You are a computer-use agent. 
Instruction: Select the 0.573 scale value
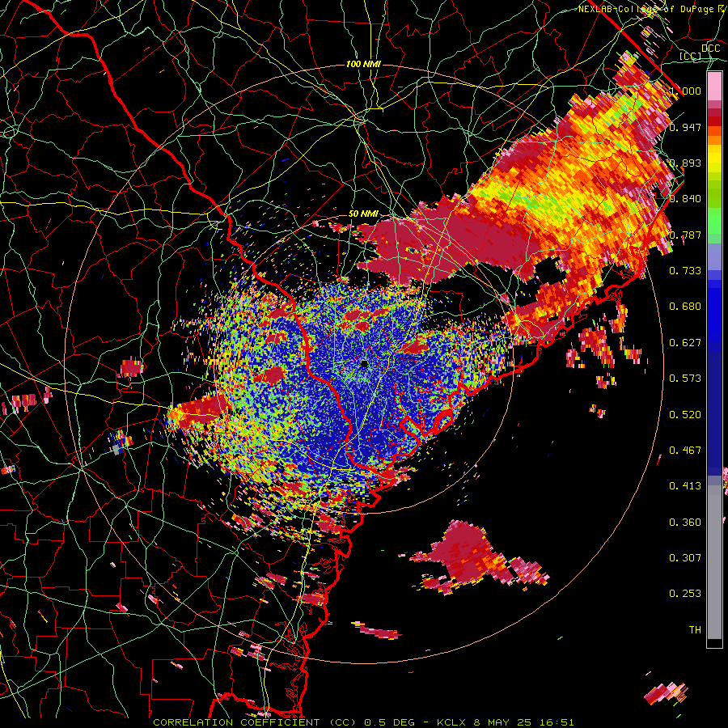pos(685,379)
